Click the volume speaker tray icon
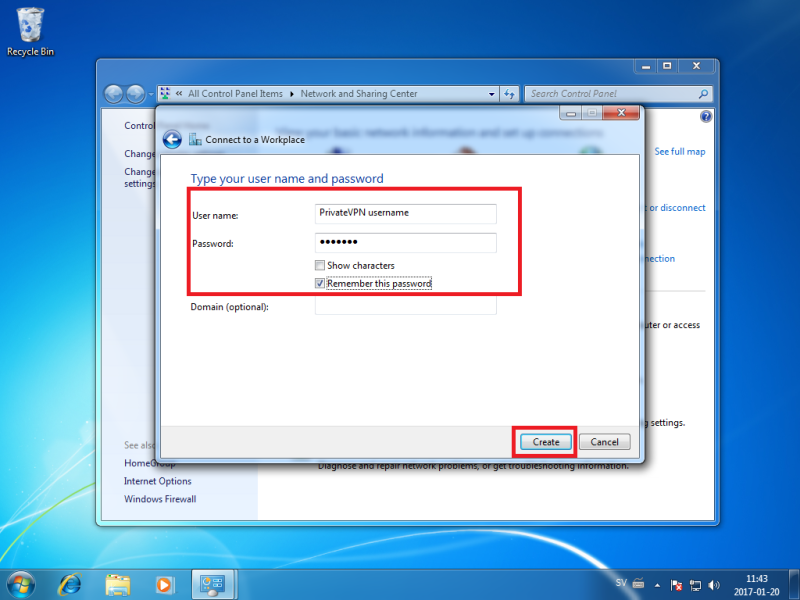 tap(714, 585)
